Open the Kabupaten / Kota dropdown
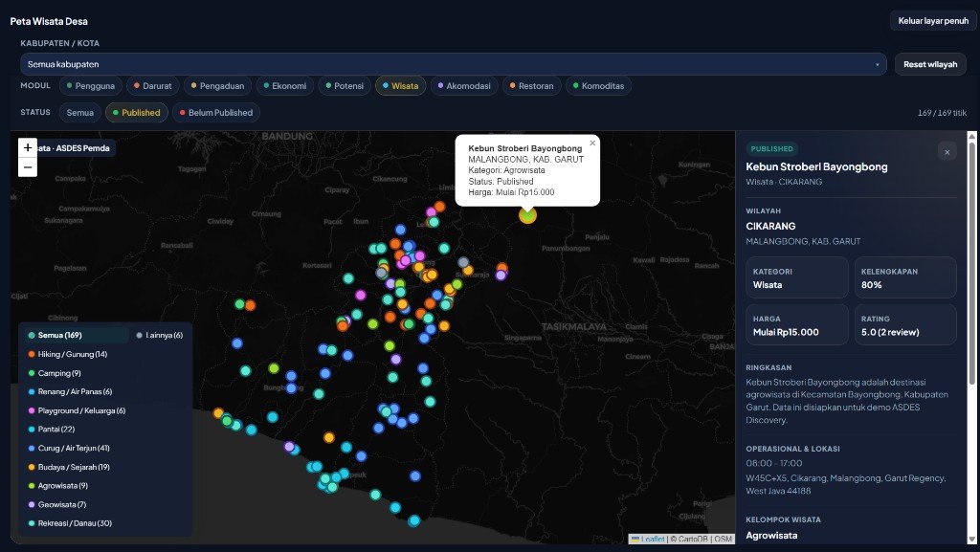This screenshot has width=980, height=552. (453, 64)
